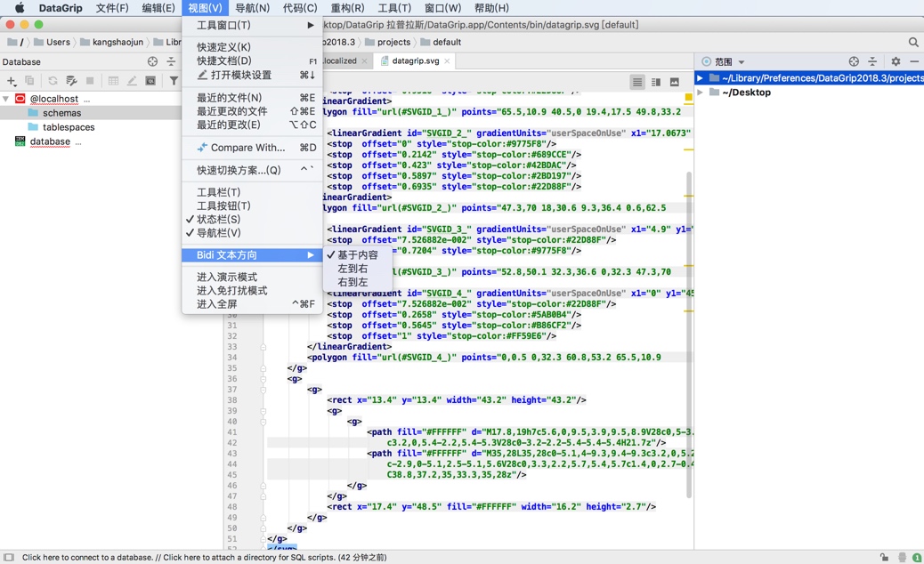Toggle the 导航栏(V) checked menu item
This screenshot has width=924, height=564.
[x=252, y=232]
